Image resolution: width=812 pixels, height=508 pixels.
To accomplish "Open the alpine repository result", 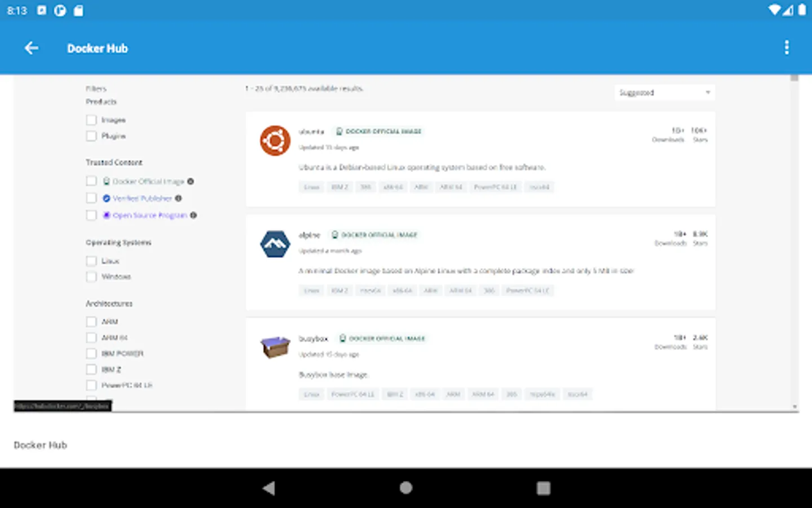I will [310, 235].
